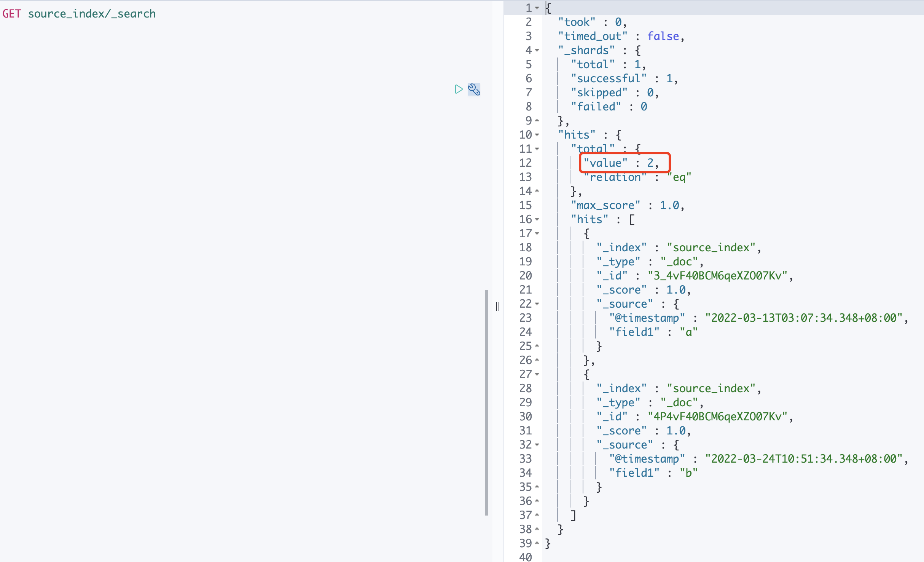The width and height of the screenshot is (924, 562).
Task: Click fold-end marker at line 39
Action: pyautogui.click(x=537, y=543)
